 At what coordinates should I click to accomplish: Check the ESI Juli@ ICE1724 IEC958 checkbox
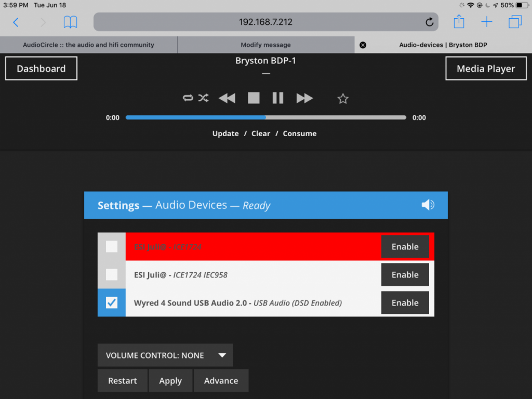coord(112,274)
